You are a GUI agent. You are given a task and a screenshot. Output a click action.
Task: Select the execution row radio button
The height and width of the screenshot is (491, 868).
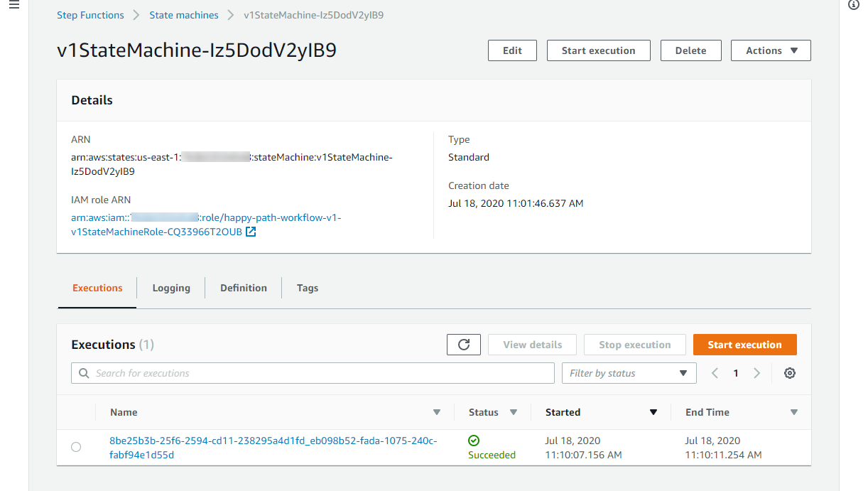point(76,447)
